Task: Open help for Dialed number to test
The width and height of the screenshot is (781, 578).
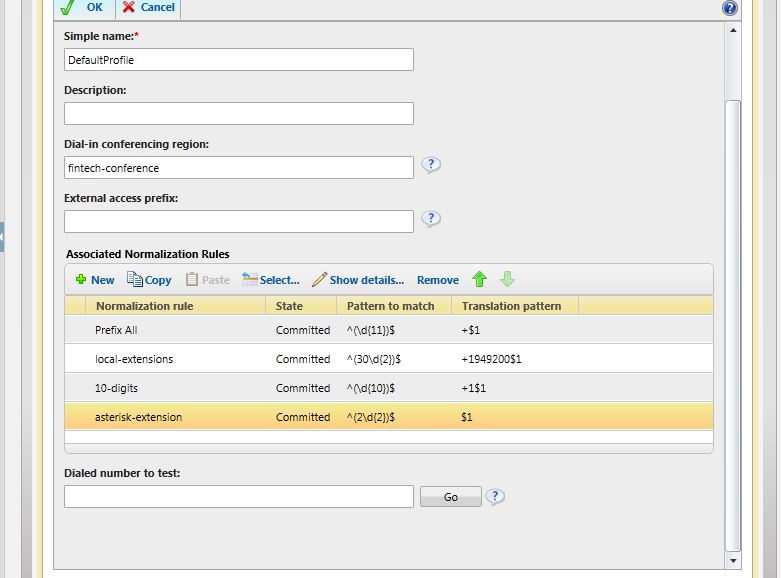Action: coord(494,497)
